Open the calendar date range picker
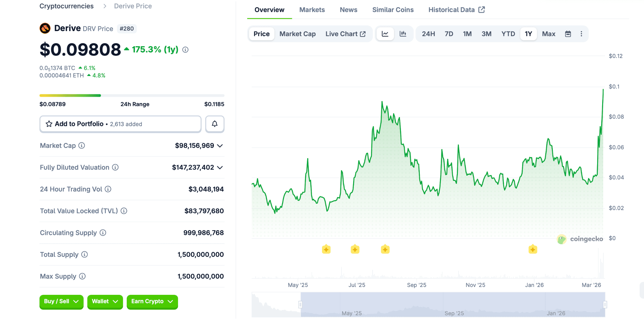This screenshot has height=319, width=644. tap(568, 34)
